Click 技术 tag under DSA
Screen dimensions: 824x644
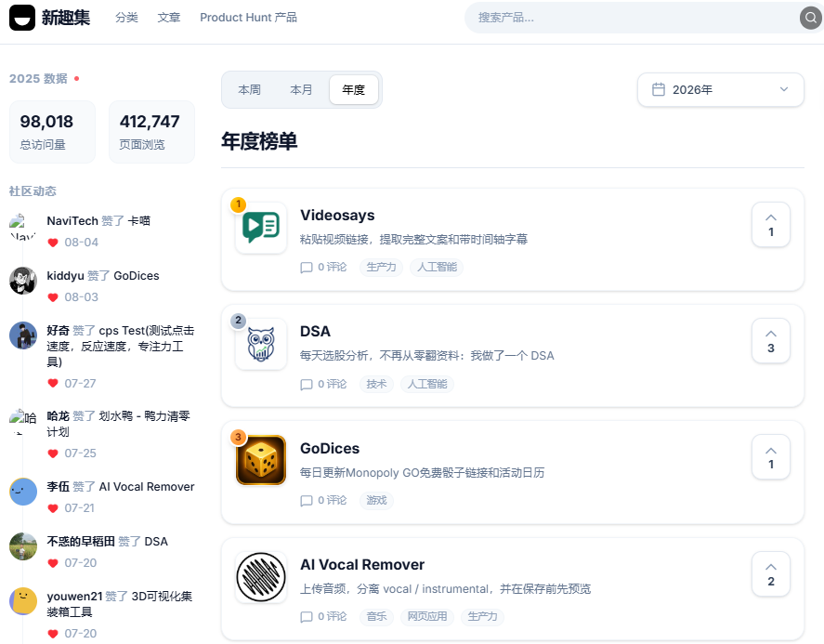tap(376, 385)
